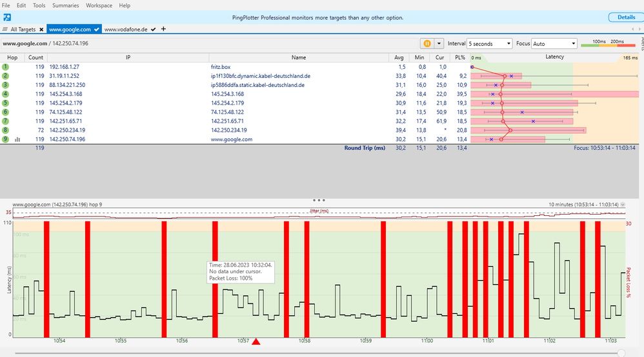Select the www.google.com name in hop 9
Screen dimensions: 644x357
point(232,139)
